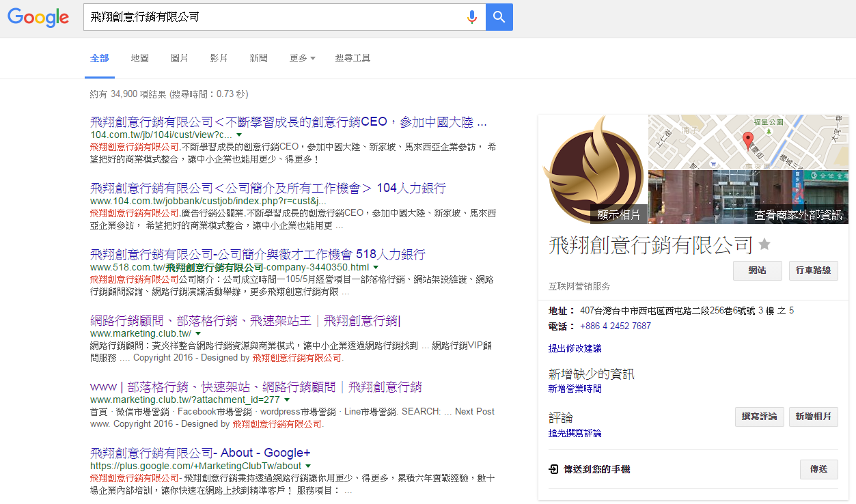
Task: Expand the 更多 dropdown menu
Action: coord(303,59)
